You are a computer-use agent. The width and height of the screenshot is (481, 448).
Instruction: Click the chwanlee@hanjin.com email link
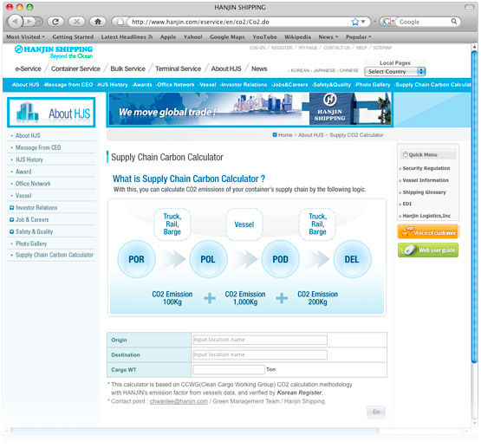pyautogui.click(x=179, y=401)
